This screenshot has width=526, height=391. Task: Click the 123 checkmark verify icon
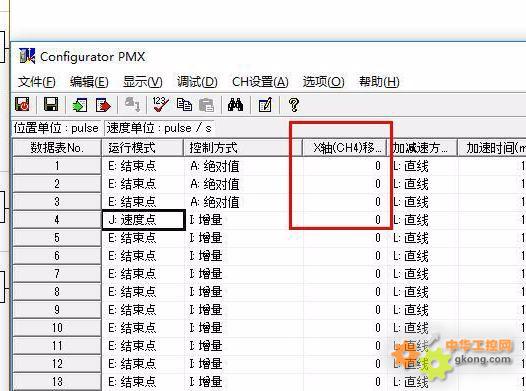[160, 104]
